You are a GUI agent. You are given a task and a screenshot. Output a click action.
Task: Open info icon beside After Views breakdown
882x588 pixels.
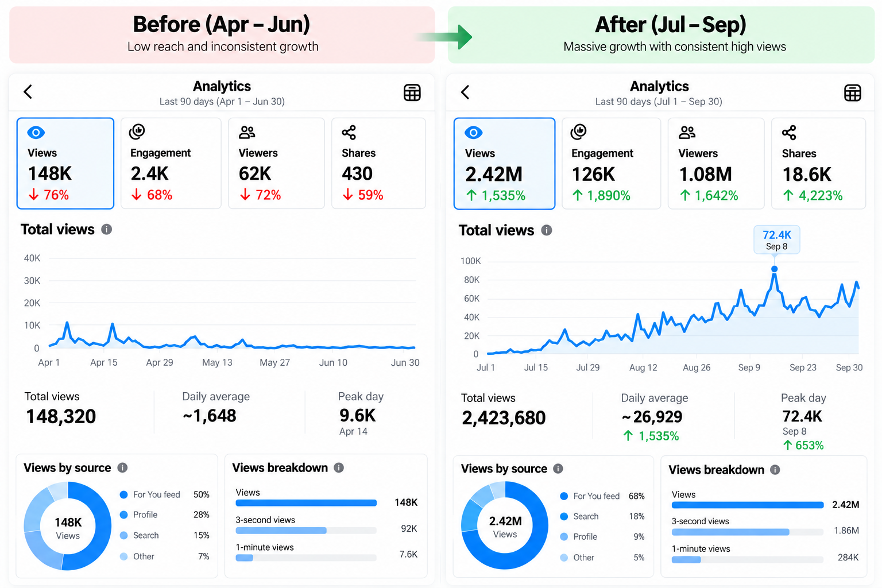pyautogui.click(x=775, y=470)
